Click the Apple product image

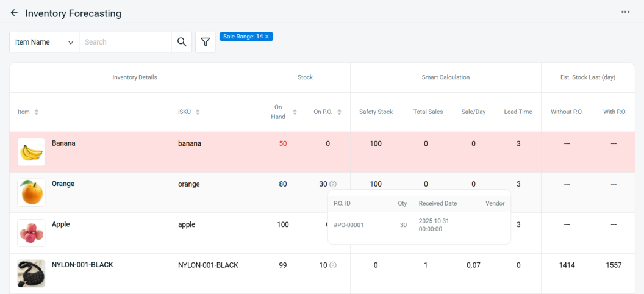31,233
